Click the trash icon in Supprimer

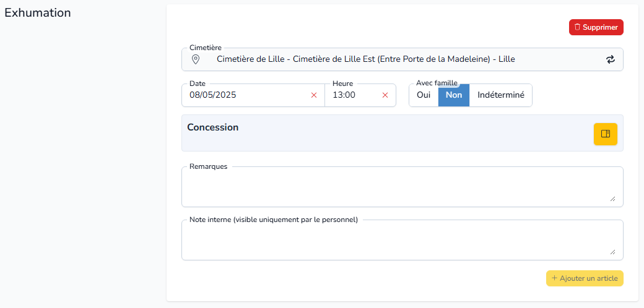coord(577,27)
